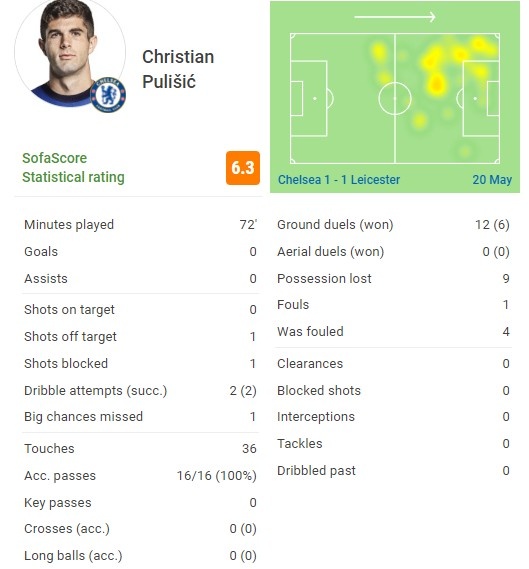Click the Touches value 36
The height and width of the screenshot is (569, 529).
(249, 449)
